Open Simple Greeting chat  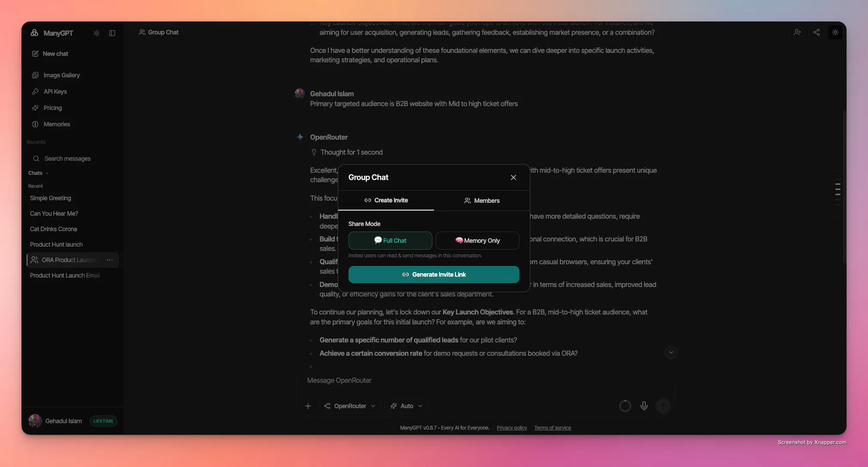50,198
